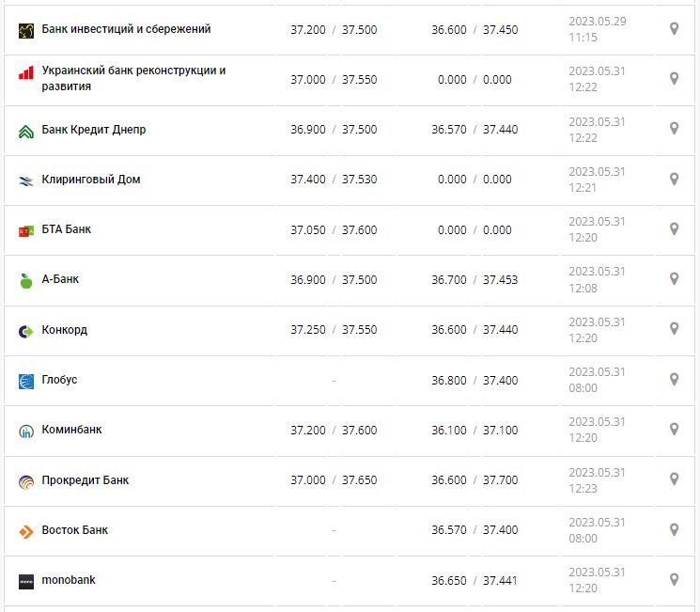This screenshot has width=700, height=612.
Task: Open Украинский банк реконструкции и развития
Action: 133,78
